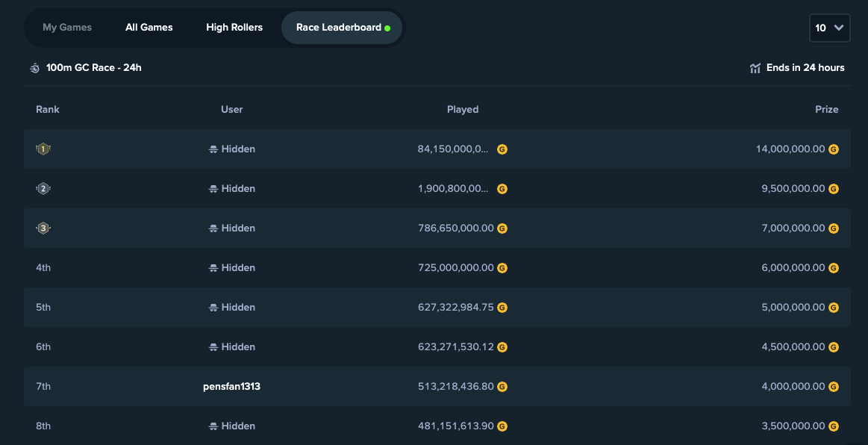This screenshot has height=445, width=868.
Task: Click the 8th rank label
Action: [43, 426]
